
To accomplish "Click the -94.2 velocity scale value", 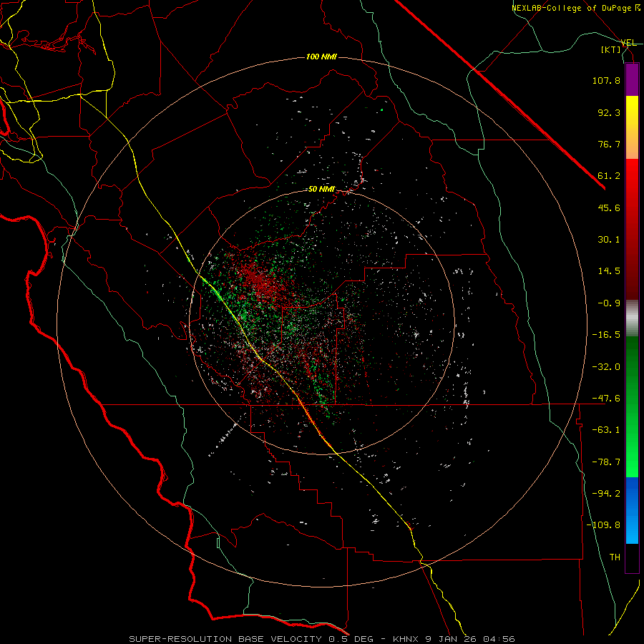I will pyautogui.click(x=606, y=494).
